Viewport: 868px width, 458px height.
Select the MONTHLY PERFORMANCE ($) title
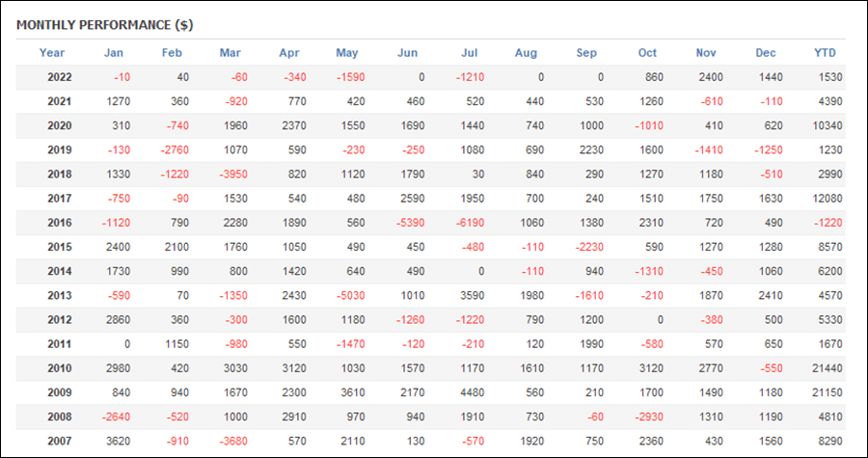click(x=104, y=25)
